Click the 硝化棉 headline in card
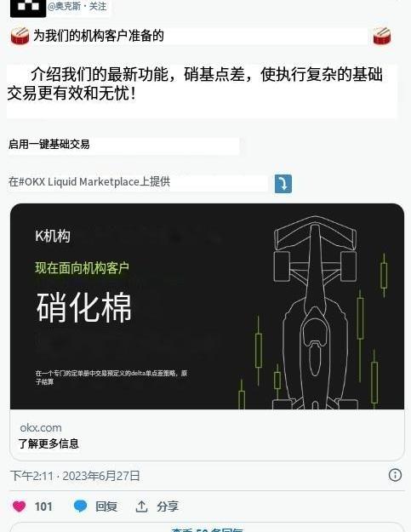411x532 pixels. [83, 307]
